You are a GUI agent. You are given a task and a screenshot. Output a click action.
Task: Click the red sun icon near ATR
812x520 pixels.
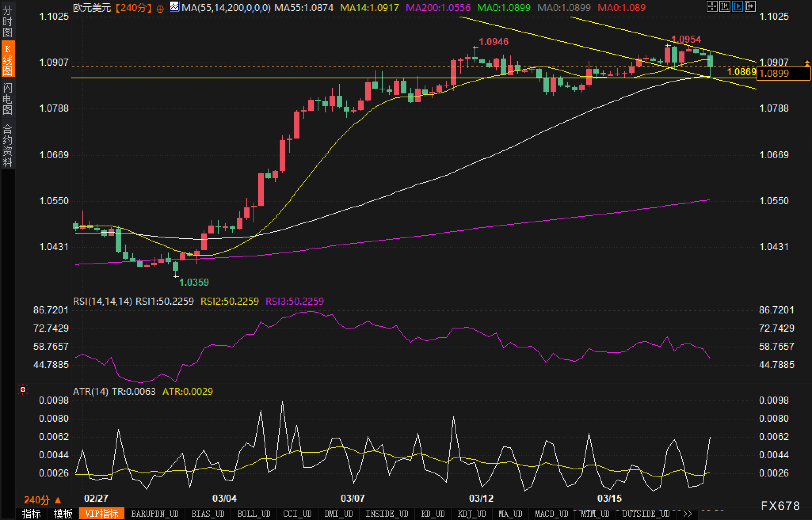(x=23, y=390)
